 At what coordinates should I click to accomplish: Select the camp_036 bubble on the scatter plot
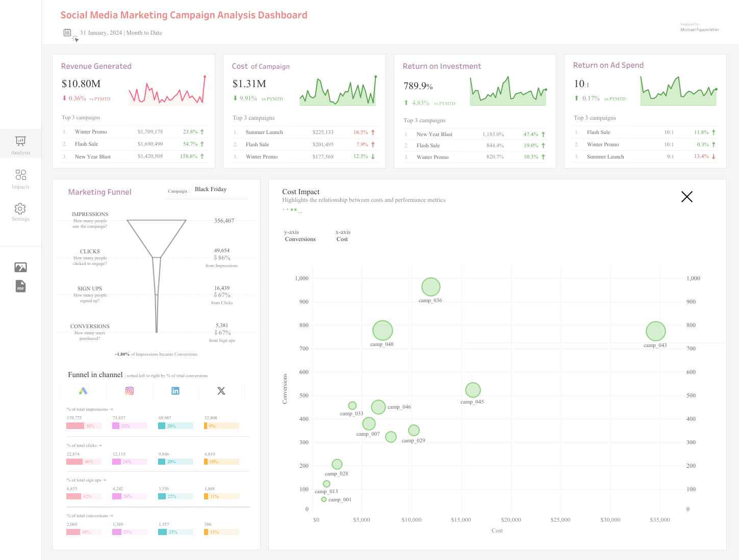pyautogui.click(x=430, y=287)
